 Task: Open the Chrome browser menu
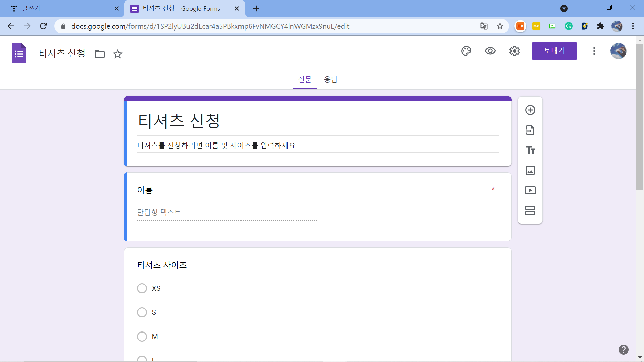click(633, 26)
